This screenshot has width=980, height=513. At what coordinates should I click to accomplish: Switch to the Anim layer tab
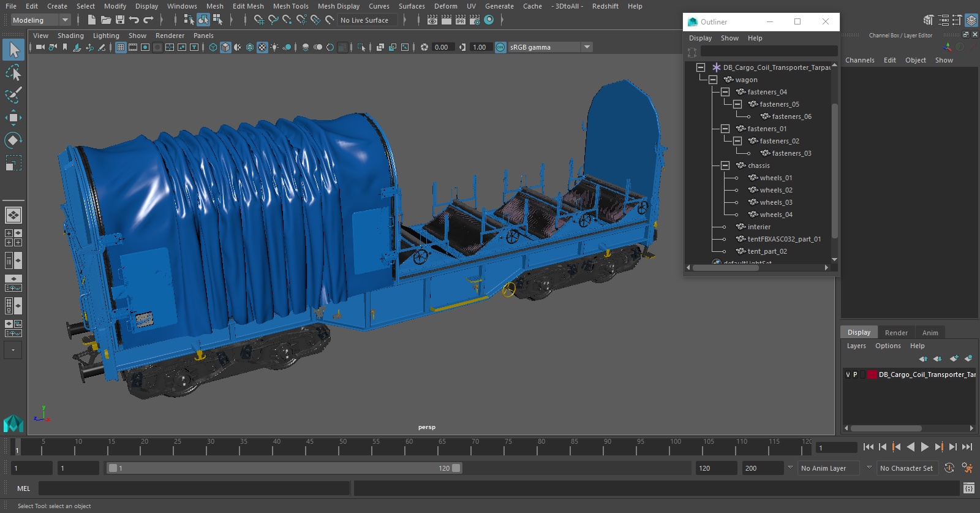[x=930, y=333]
